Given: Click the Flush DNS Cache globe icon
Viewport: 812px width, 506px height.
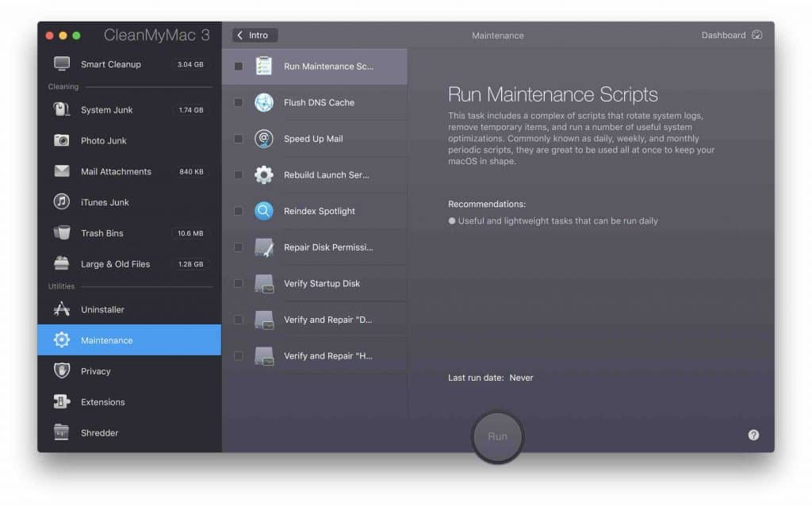Looking at the screenshot, I should (264, 102).
